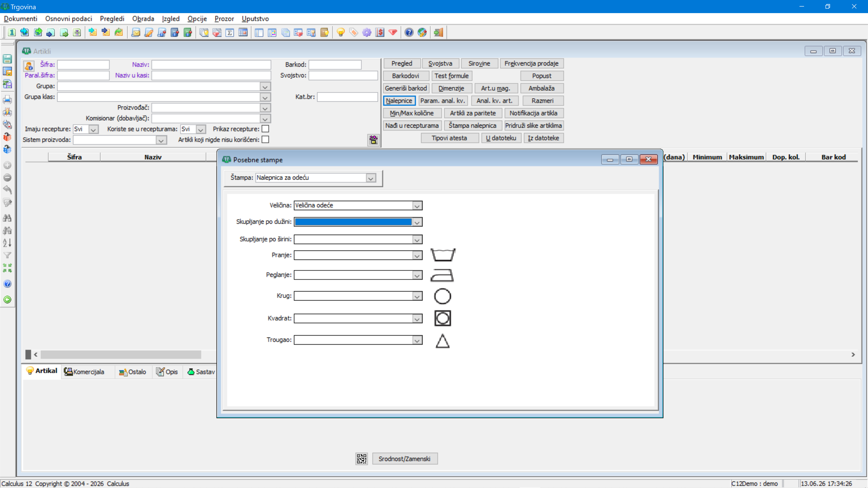Click the Tipovi atesta button
Screen dimensions: 868x488
tap(450, 138)
